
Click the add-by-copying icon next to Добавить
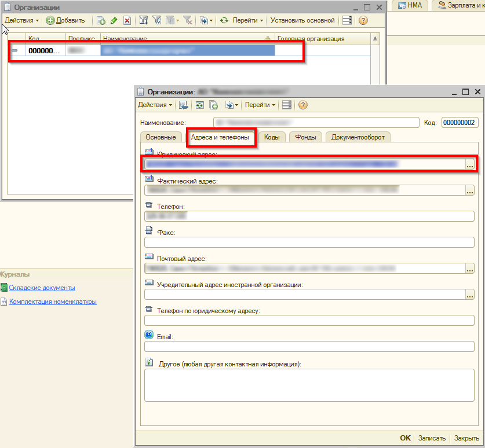pyautogui.click(x=101, y=20)
